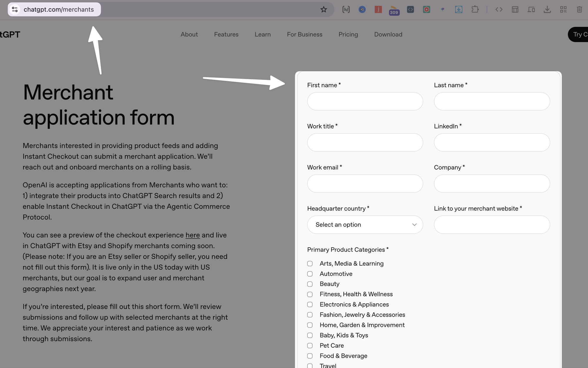View site information icon in address bar
Viewport: 588px width, 368px height.
15,9
